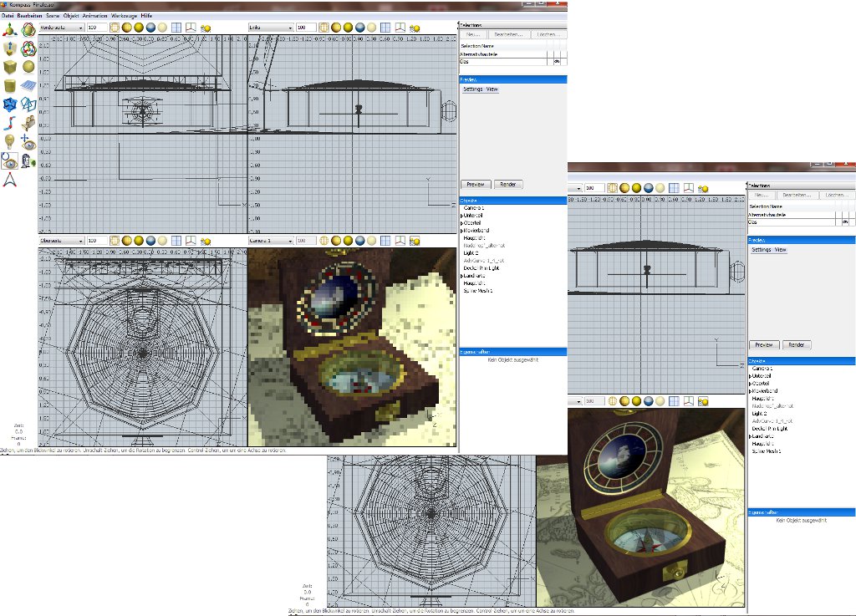This screenshot has height=616, width=856.
Task: Toggle grid icon in Links view toolbar
Action: click(385, 28)
